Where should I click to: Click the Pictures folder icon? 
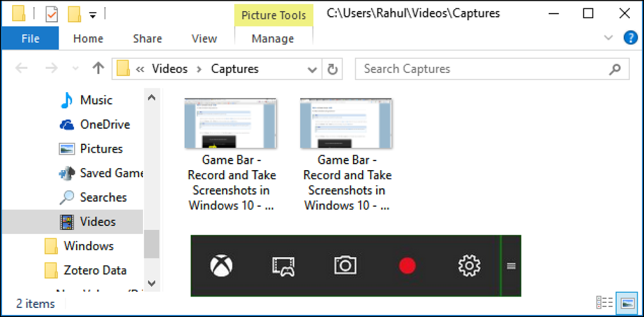point(66,148)
